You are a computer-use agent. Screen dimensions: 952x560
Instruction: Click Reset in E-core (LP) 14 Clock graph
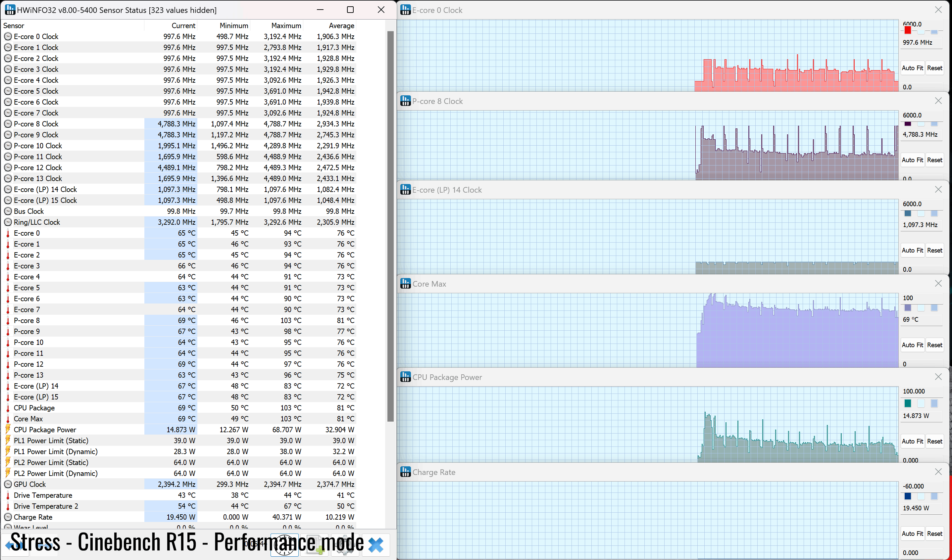pos(935,250)
